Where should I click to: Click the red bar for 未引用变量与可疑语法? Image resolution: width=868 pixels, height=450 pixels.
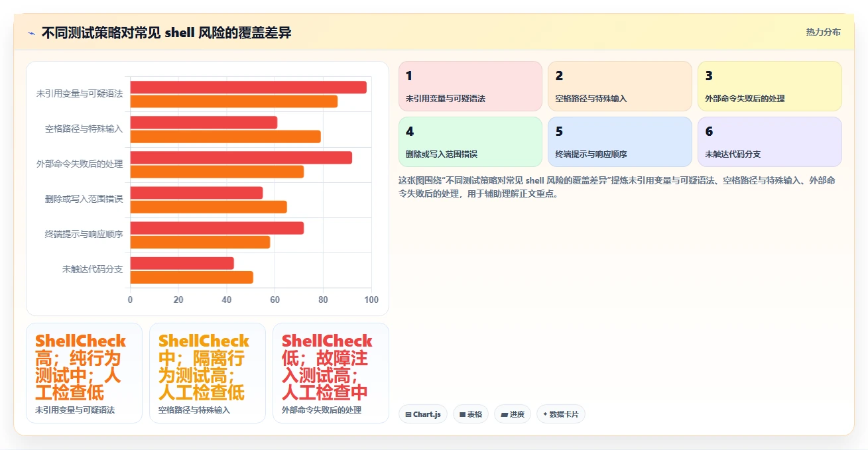click(249, 87)
